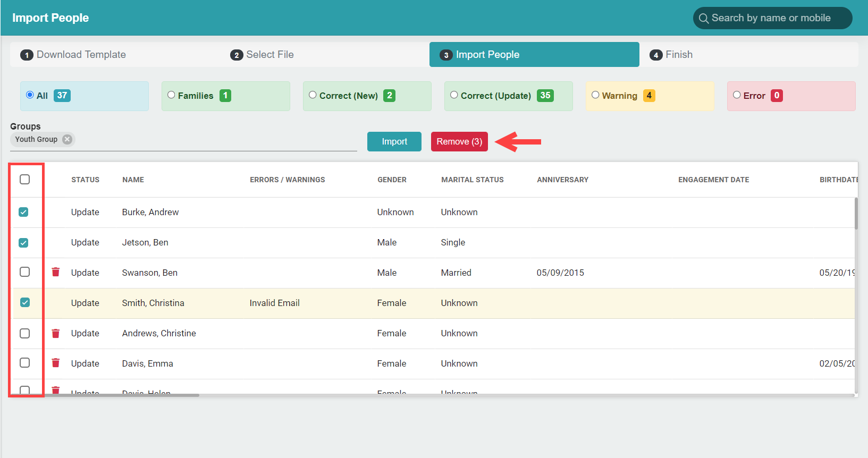Viewport: 868px width, 458px height.
Task: Check the Davis, Emma row checkbox
Action: (x=24, y=362)
